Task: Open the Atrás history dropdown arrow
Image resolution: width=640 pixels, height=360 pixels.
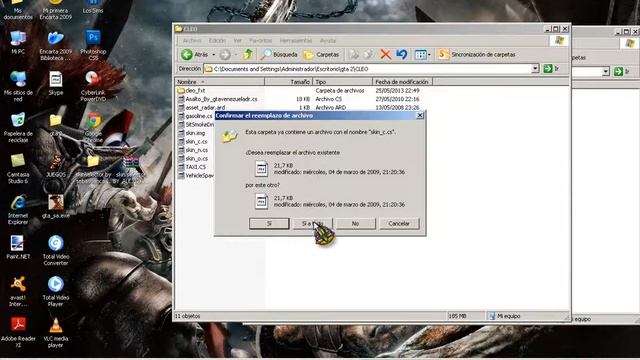Action: click(x=213, y=54)
